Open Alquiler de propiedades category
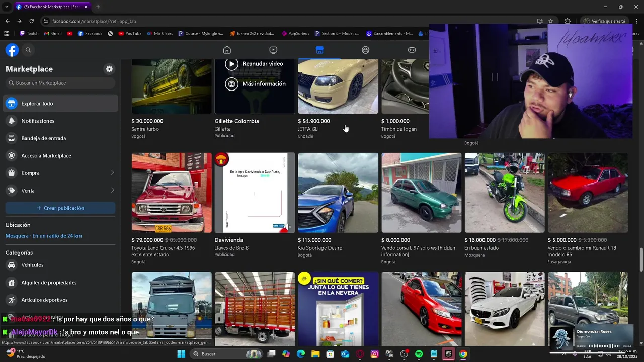Image resolution: width=644 pixels, height=362 pixels. (x=60, y=283)
